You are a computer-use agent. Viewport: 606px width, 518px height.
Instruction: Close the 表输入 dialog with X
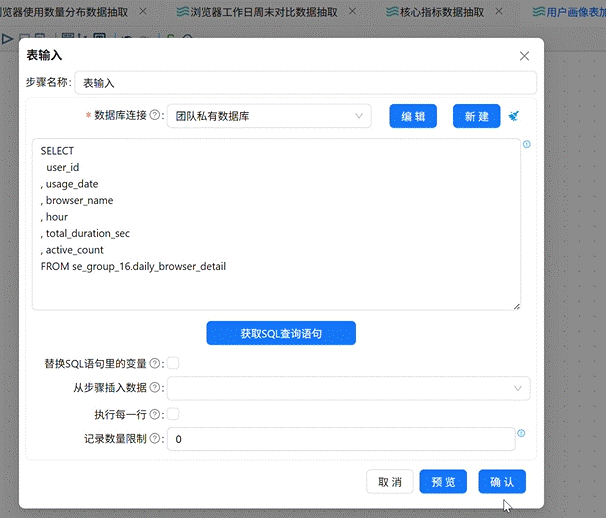coord(524,56)
